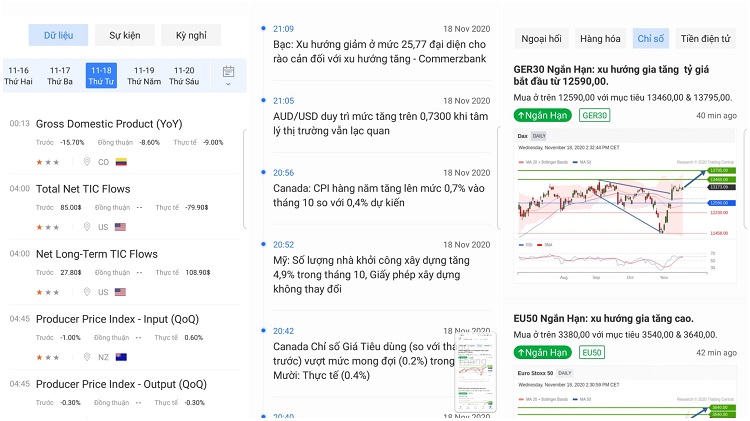Click the GER30 symbol tag
Screen dimensions: 750x421
[x=595, y=115]
